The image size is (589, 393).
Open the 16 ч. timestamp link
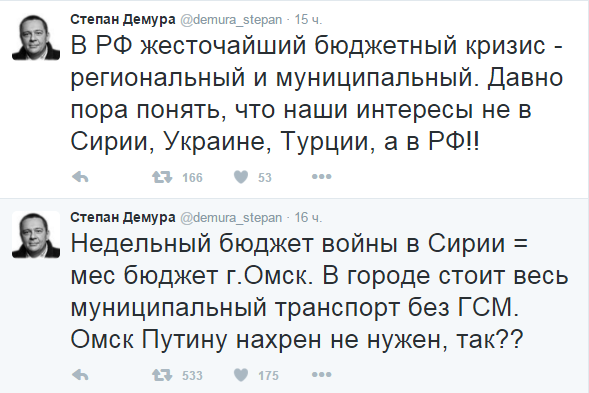point(308,218)
